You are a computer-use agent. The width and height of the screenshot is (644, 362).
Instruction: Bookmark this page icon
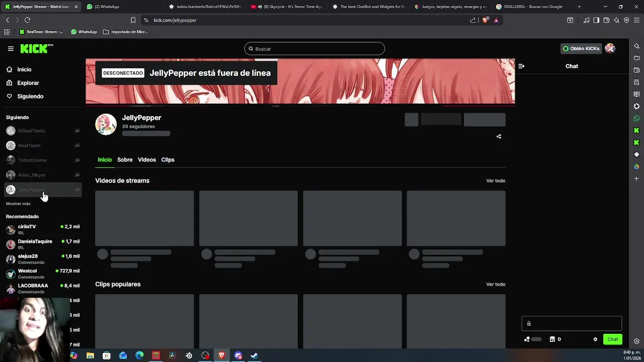click(133, 20)
